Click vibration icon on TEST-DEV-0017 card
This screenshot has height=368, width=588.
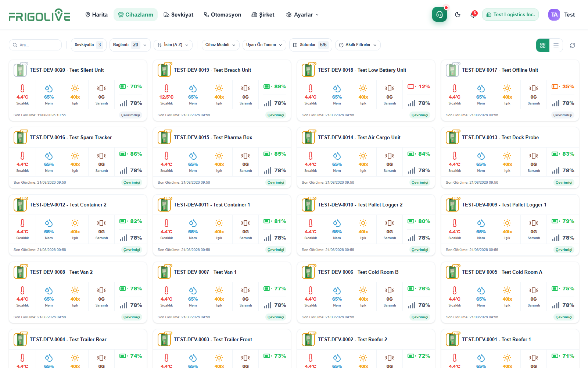coord(534,88)
